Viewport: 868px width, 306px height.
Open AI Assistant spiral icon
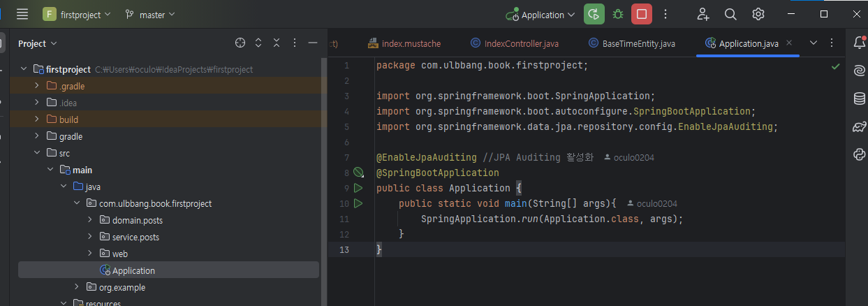point(859,71)
